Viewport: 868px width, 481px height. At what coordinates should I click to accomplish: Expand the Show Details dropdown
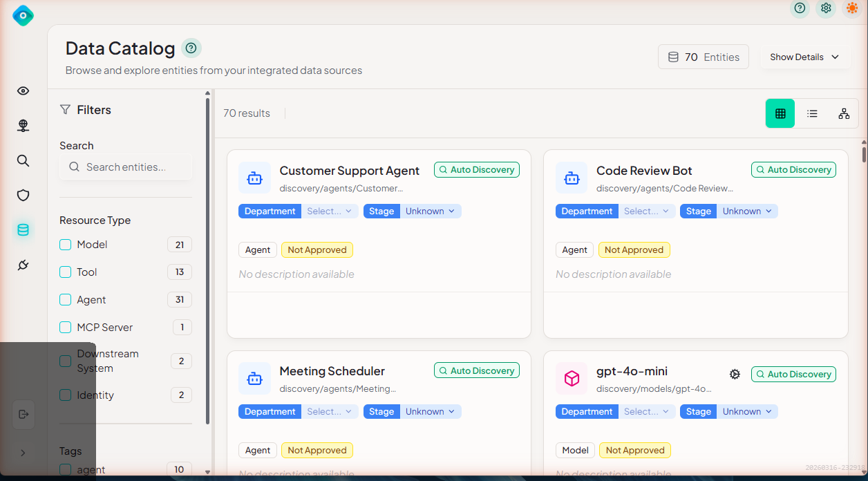[804, 57]
